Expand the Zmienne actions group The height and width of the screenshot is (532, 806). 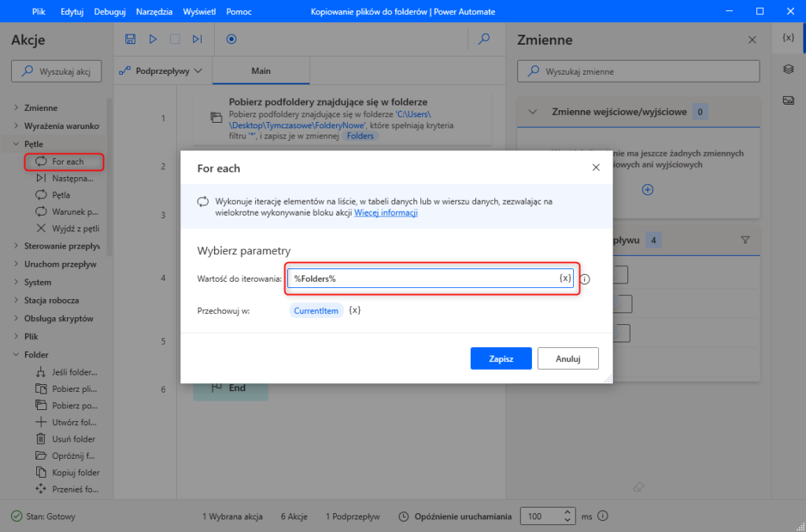[x=17, y=108]
